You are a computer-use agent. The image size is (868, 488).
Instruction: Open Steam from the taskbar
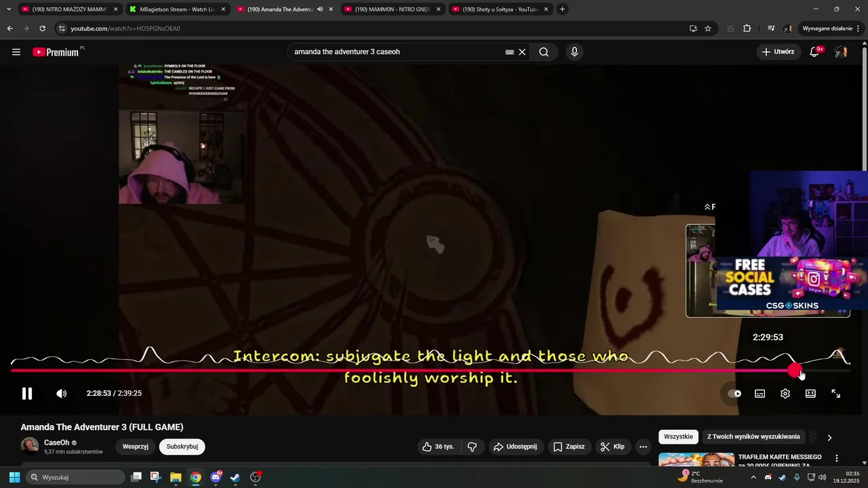[235, 477]
